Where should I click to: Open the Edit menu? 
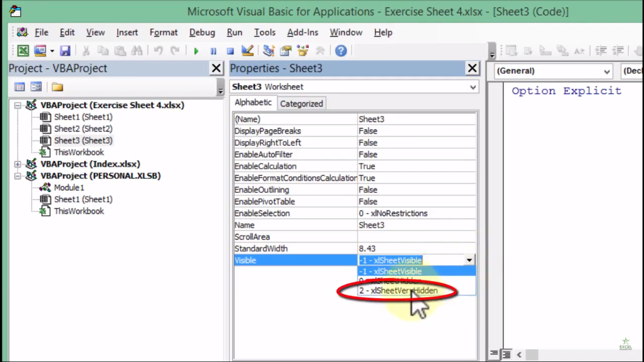click(67, 33)
